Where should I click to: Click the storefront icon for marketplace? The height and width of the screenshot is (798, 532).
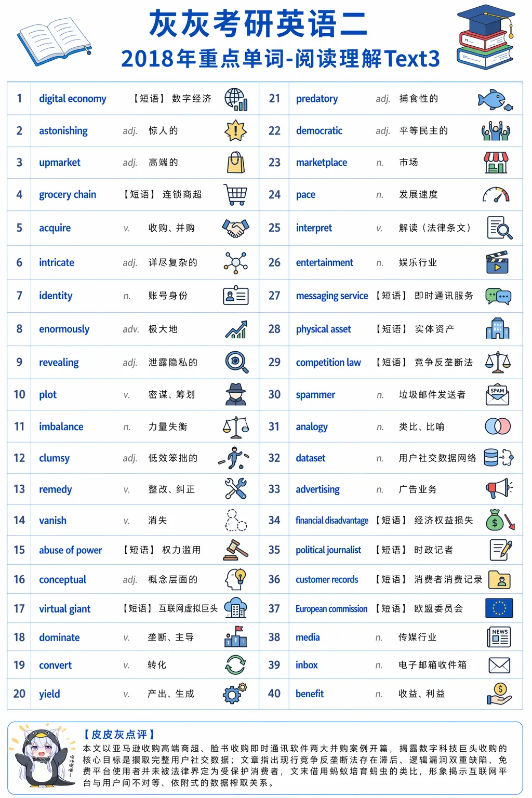point(496,163)
